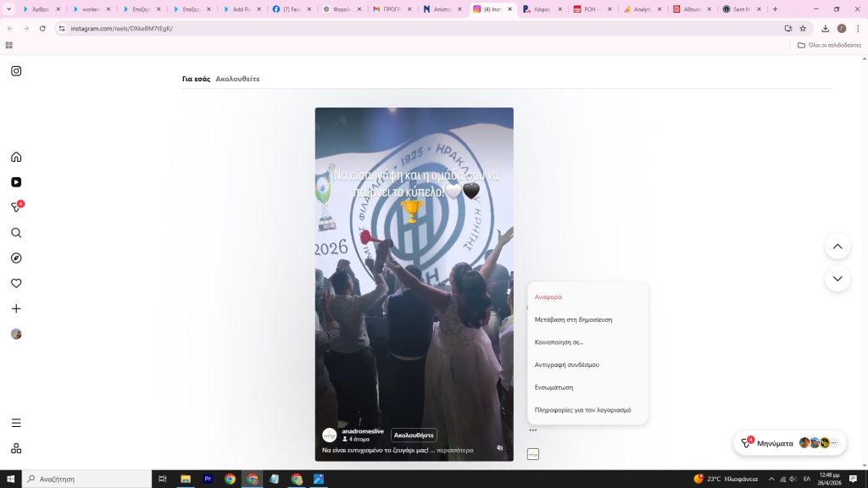This screenshot has width=868, height=488.
Task: Open Reels section in sidebar
Action: coord(16,182)
